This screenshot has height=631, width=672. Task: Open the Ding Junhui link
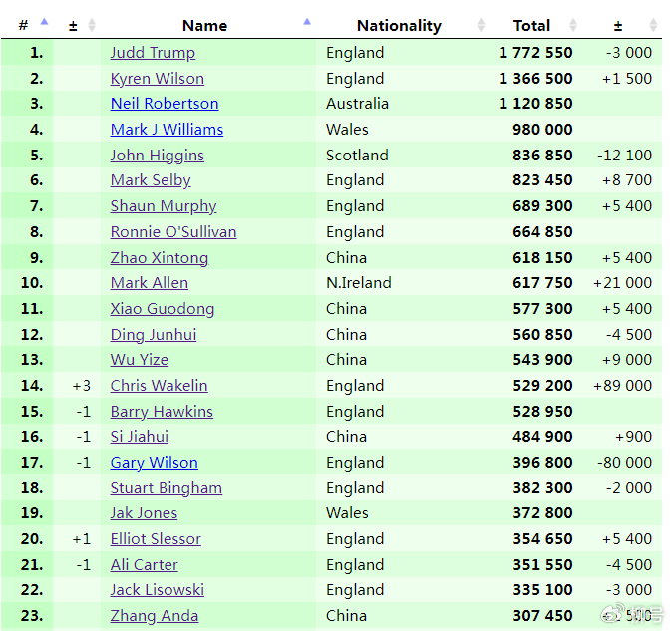(x=153, y=335)
